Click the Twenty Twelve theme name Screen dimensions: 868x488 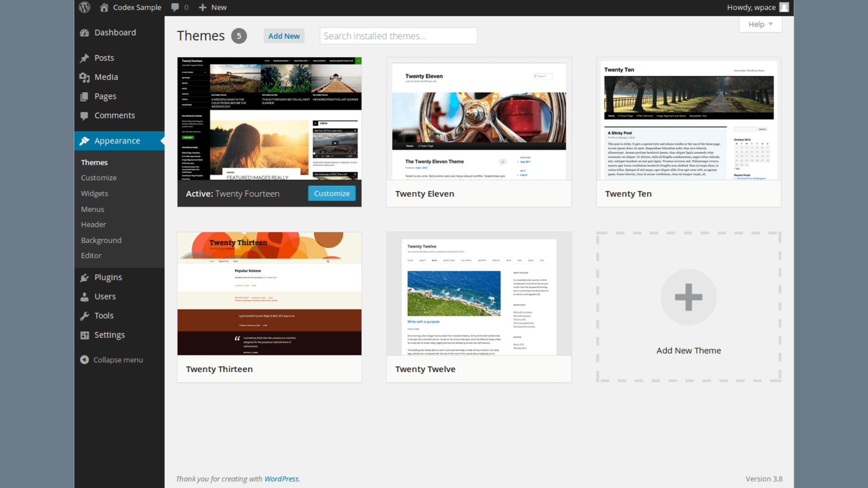[425, 369]
